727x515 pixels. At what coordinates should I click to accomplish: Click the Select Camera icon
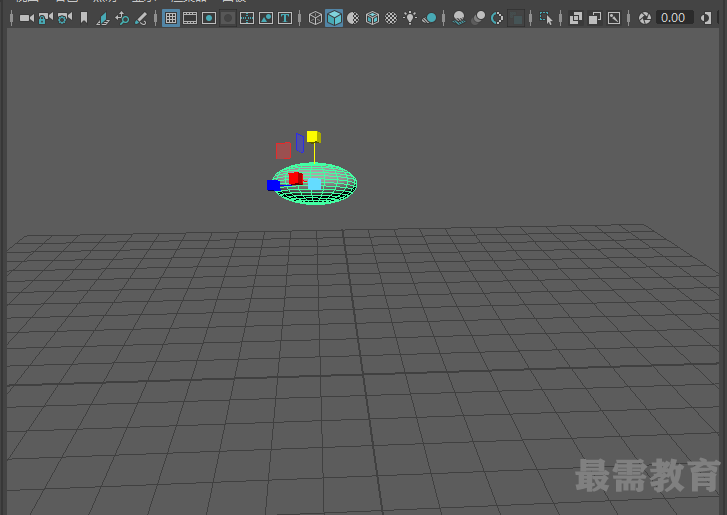27,18
